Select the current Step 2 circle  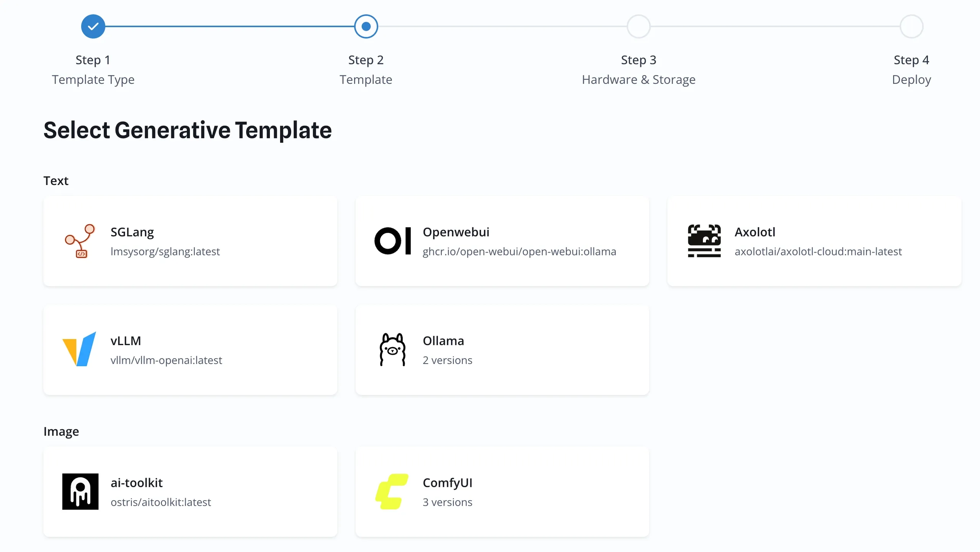coord(366,26)
